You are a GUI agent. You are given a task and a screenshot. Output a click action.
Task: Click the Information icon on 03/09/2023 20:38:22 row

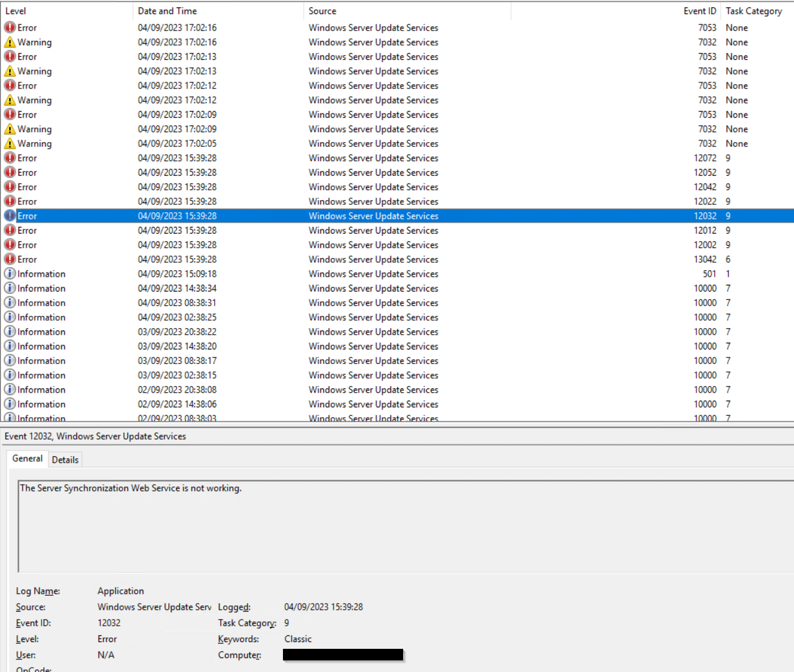(10, 332)
